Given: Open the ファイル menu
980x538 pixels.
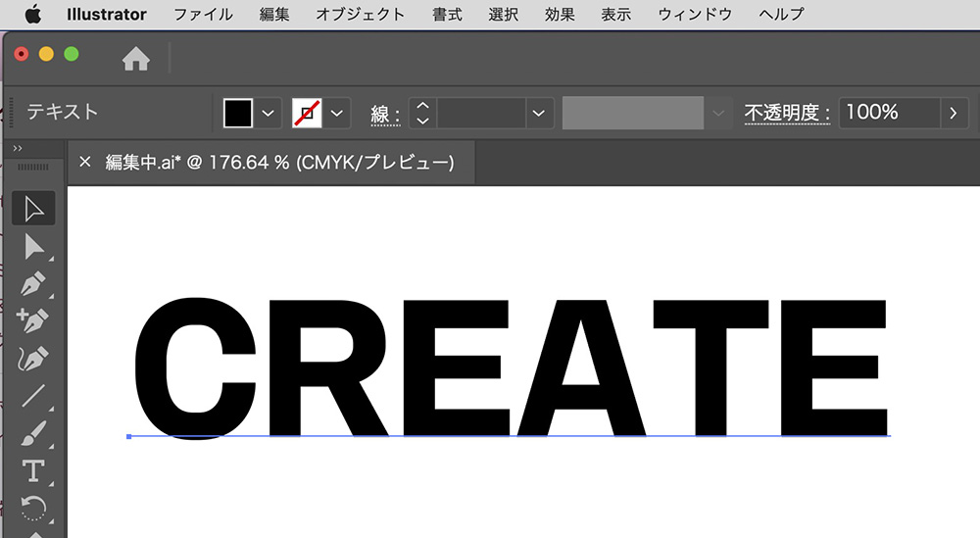Looking at the screenshot, I should tap(203, 14).
